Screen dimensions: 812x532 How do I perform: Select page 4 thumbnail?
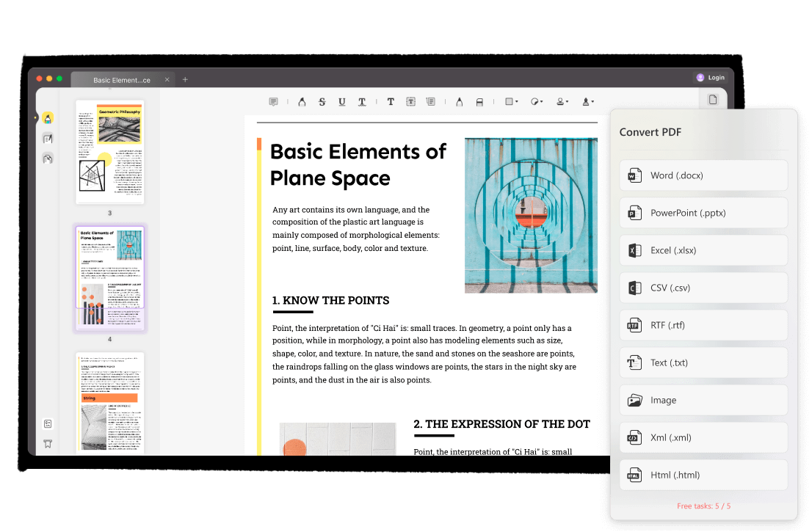(110, 278)
